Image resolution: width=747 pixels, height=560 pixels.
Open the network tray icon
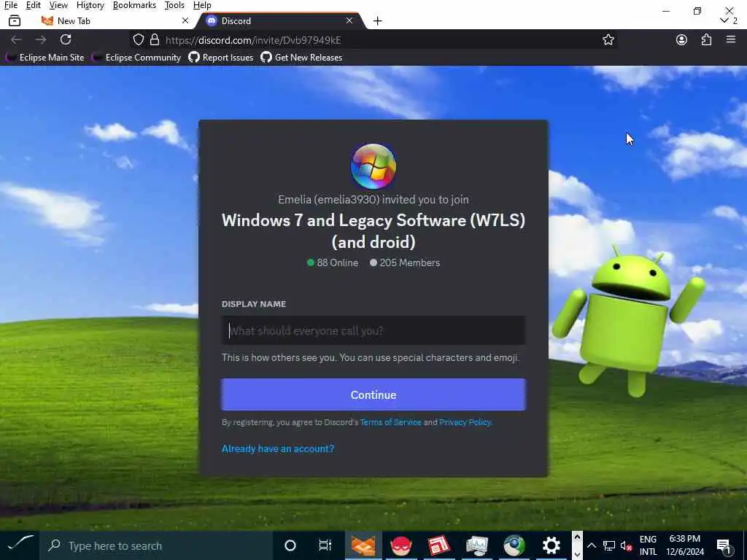coord(609,545)
